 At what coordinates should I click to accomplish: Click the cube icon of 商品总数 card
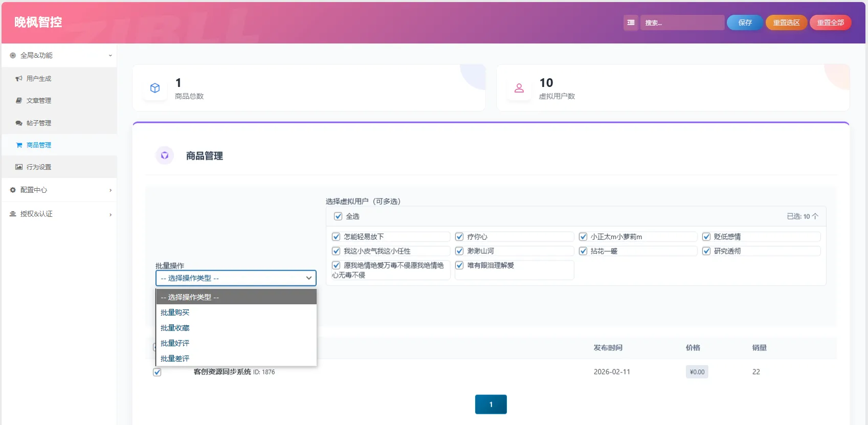pyautogui.click(x=155, y=88)
